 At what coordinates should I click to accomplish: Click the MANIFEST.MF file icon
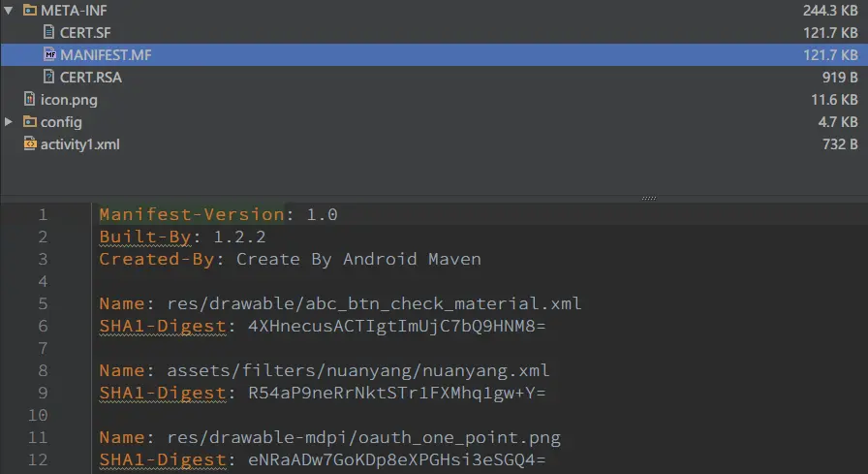(x=49, y=54)
